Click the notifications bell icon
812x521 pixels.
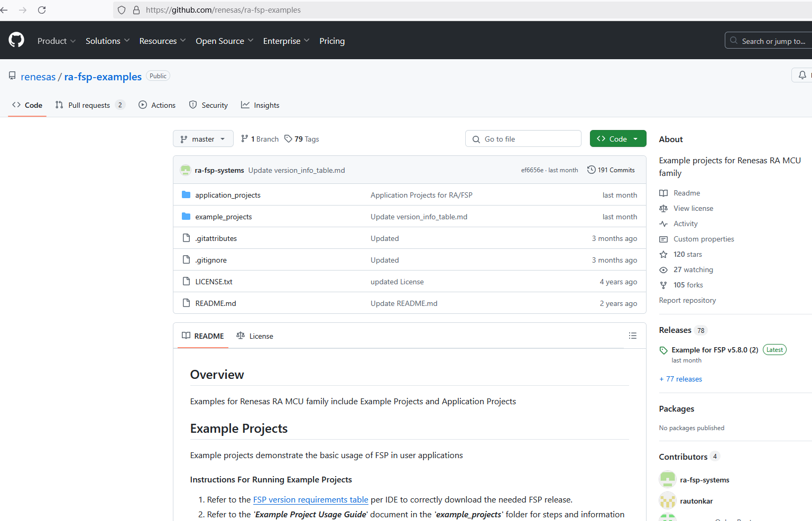pyautogui.click(x=802, y=75)
